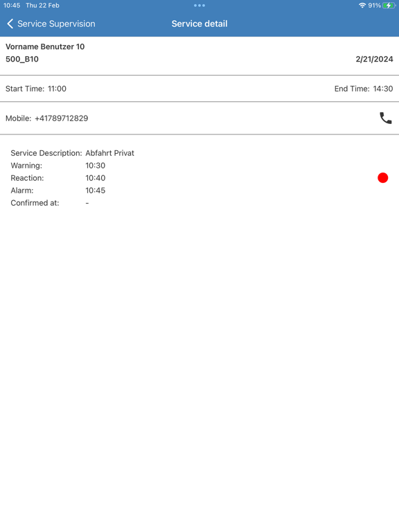Select the Service detail title

point(199,24)
